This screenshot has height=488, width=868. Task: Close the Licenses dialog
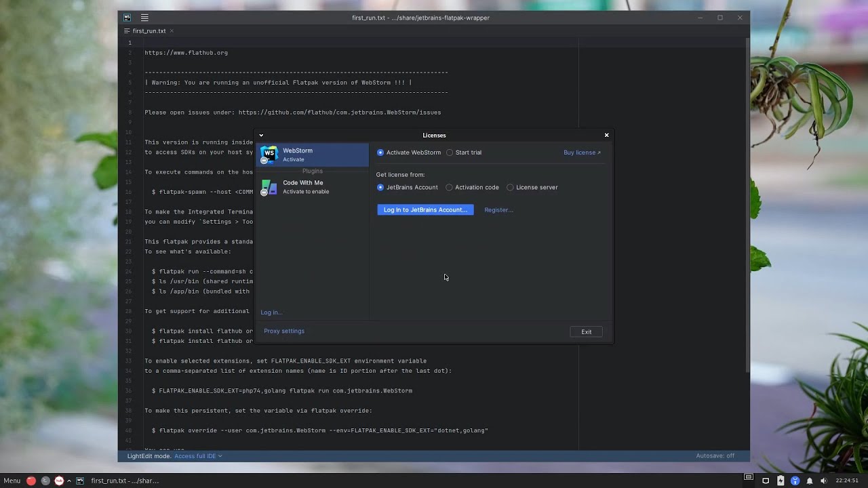[x=606, y=135]
